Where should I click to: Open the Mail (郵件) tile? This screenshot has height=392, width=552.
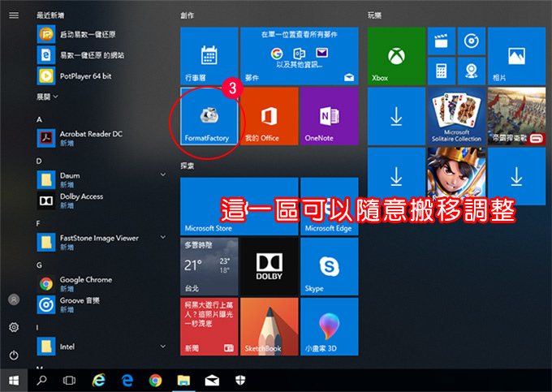tap(300, 56)
